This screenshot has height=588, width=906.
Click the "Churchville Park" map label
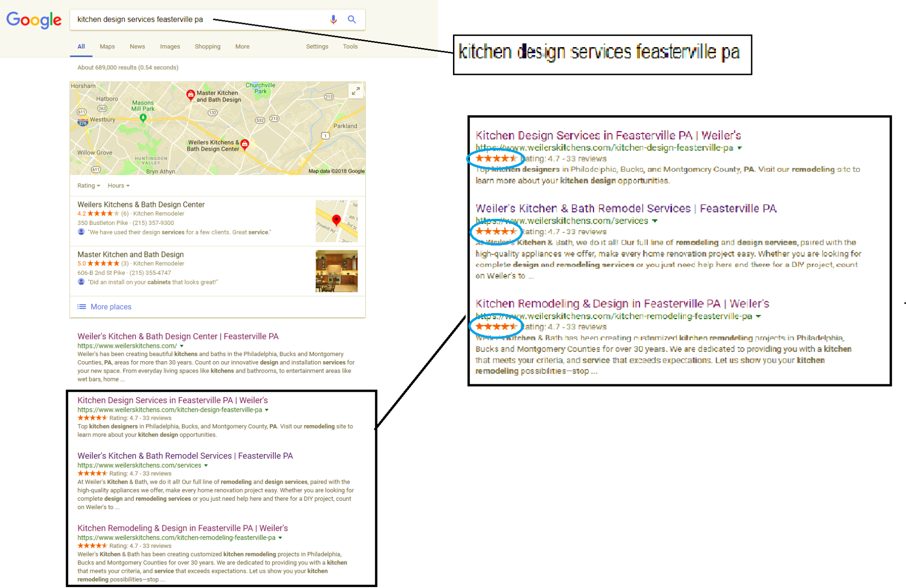pyautogui.click(x=260, y=89)
